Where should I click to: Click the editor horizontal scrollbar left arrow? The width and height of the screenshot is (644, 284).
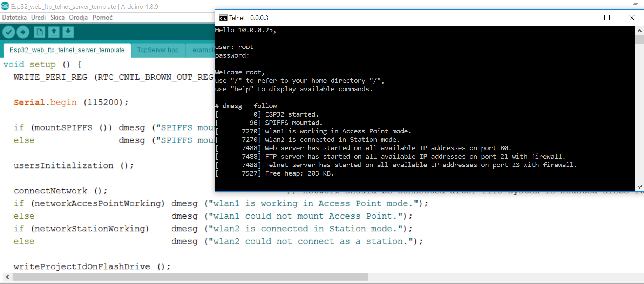click(7, 277)
